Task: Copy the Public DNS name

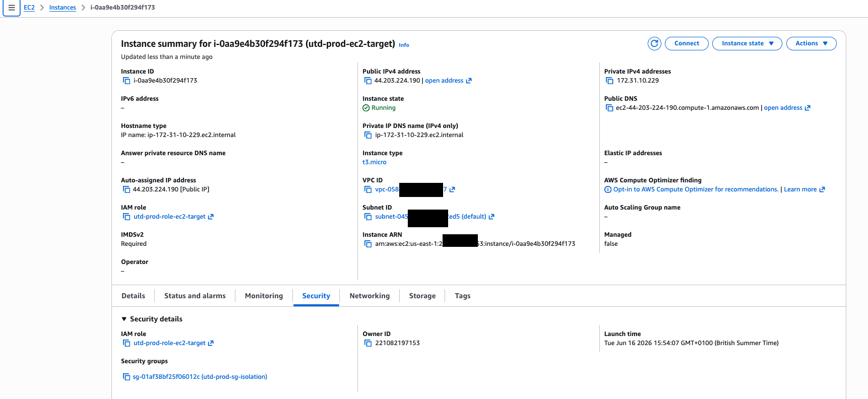Action: click(x=609, y=108)
